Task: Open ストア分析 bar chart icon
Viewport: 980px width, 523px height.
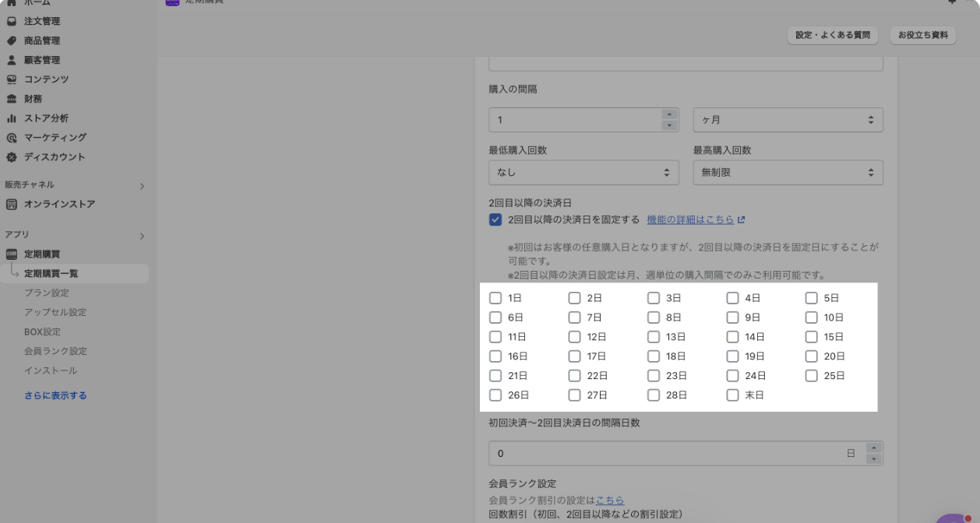Action: pyautogui.click(x=12, y=118)
